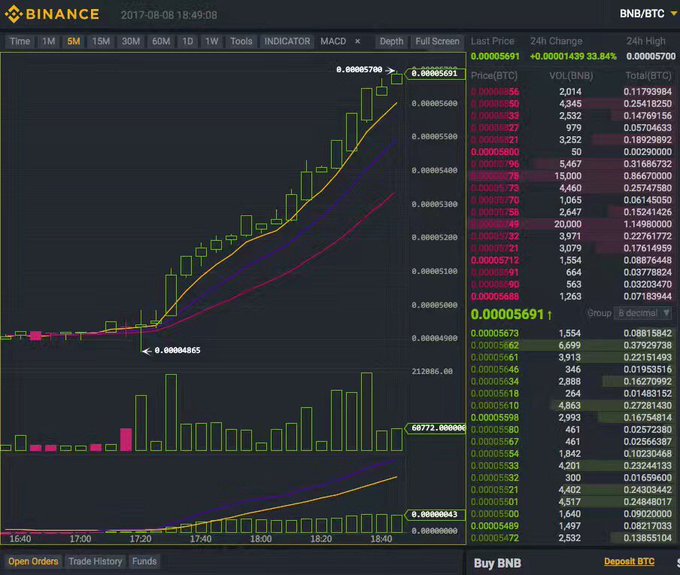
Task: Open the INDICATOR menu
Action: pos(287,41)
